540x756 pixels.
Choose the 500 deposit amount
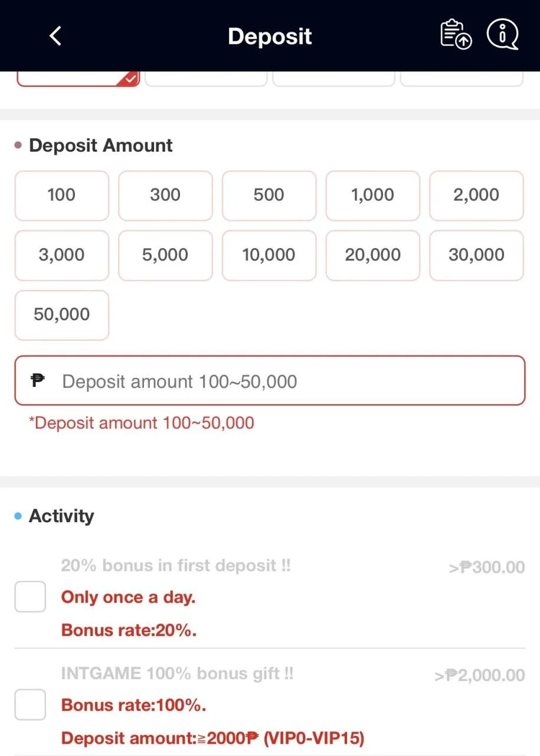269,195
